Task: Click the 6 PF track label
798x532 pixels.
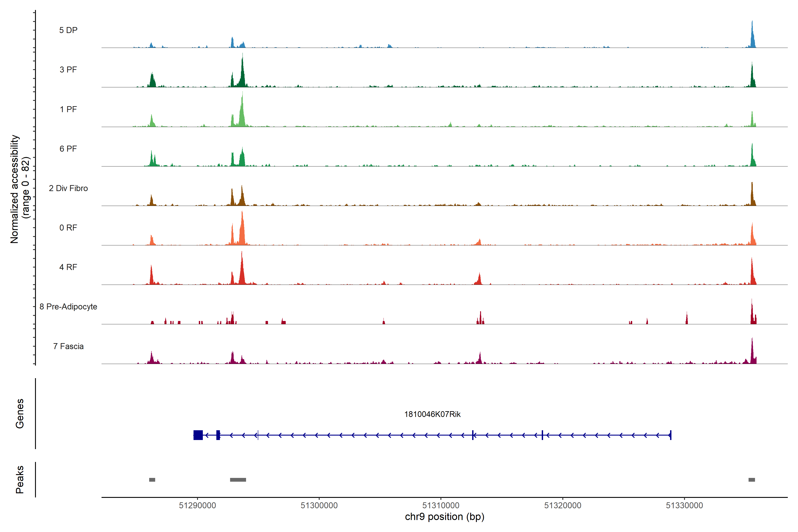Action: pos(68,149)
